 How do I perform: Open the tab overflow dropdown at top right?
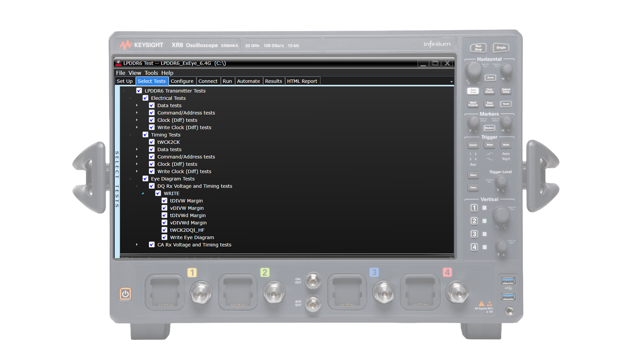452,81
